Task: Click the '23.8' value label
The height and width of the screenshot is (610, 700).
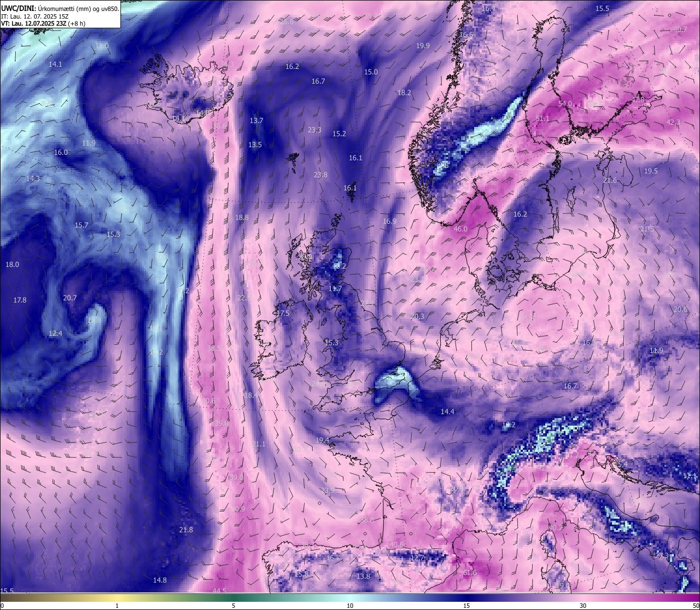Action: (x=320, y=175)
